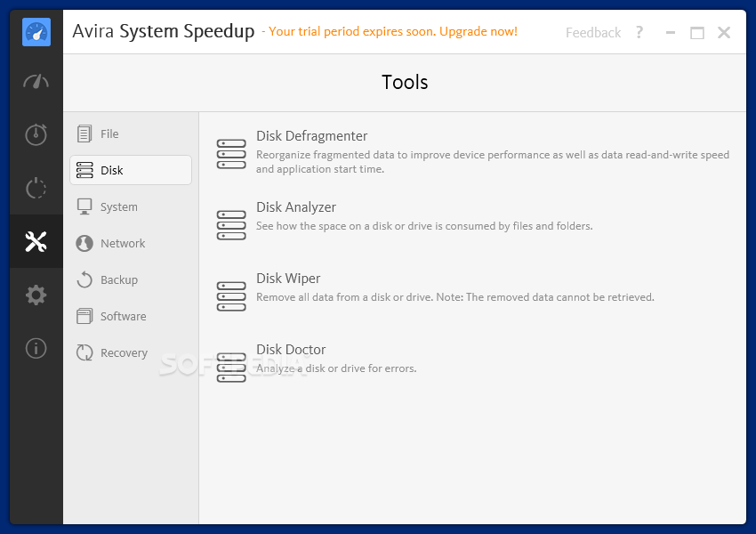Switch to the Recovery tools tab
Image resolution: width=756 pixels, height=534 pixels.
pyautogui.click(x=131, y=352)
